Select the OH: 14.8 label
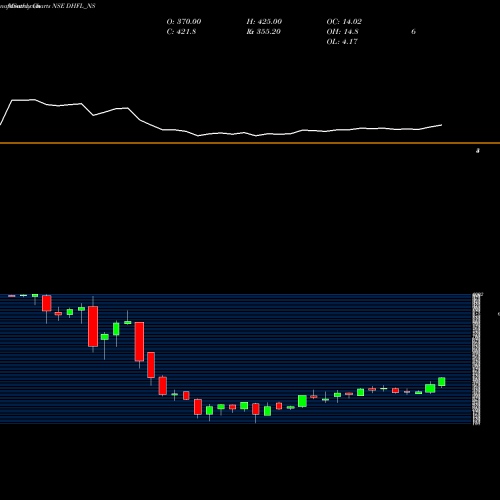 coord(342,32)
